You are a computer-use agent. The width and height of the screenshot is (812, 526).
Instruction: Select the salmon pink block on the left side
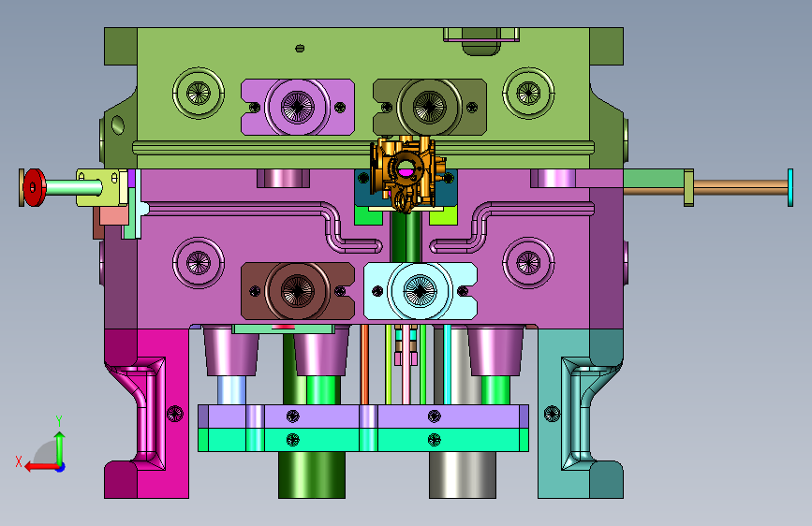(113, 215)
